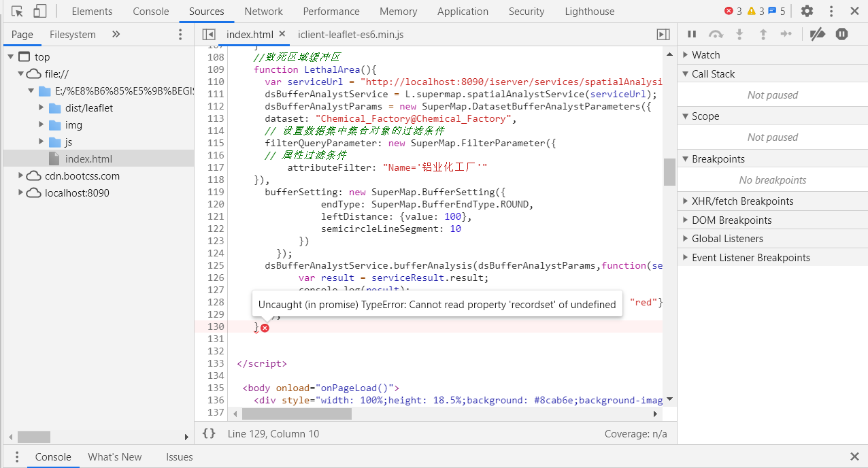Close the DevTools panel

coord(854,12)
